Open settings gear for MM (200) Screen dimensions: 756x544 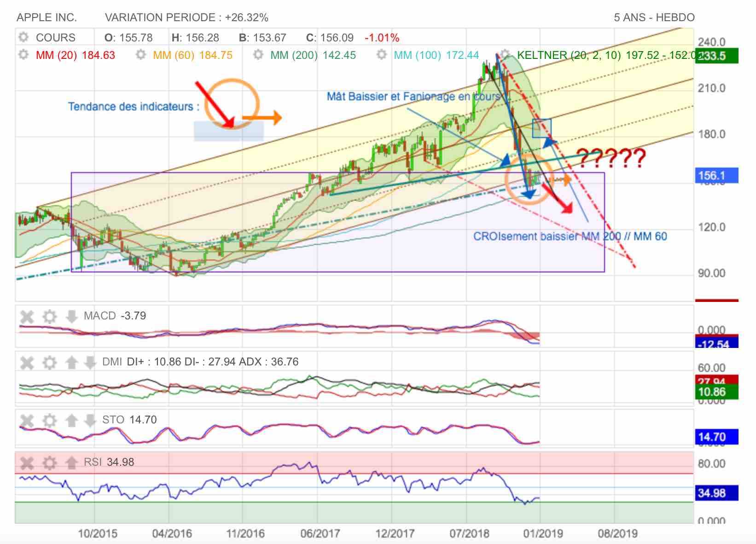point(258,55)
